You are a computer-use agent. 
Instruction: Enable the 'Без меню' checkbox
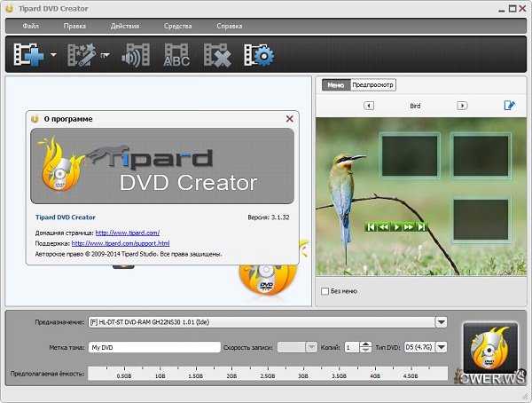coord(325,290)
